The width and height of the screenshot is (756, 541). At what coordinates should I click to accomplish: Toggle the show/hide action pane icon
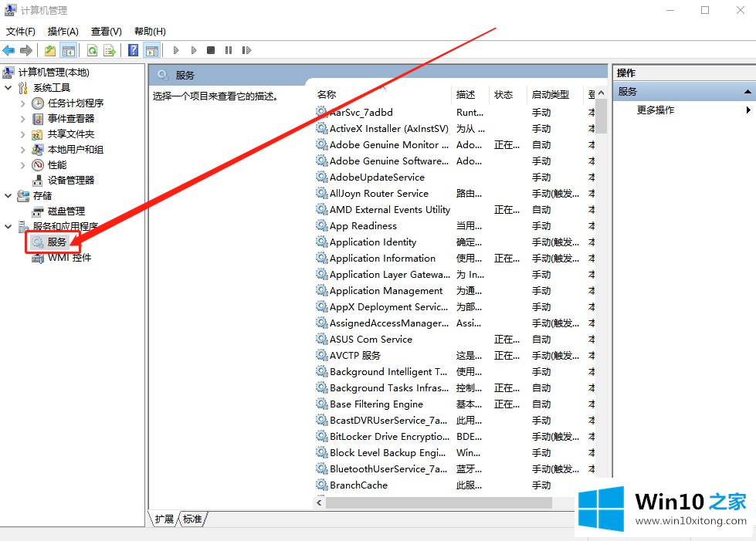click(x=152, y=50)
